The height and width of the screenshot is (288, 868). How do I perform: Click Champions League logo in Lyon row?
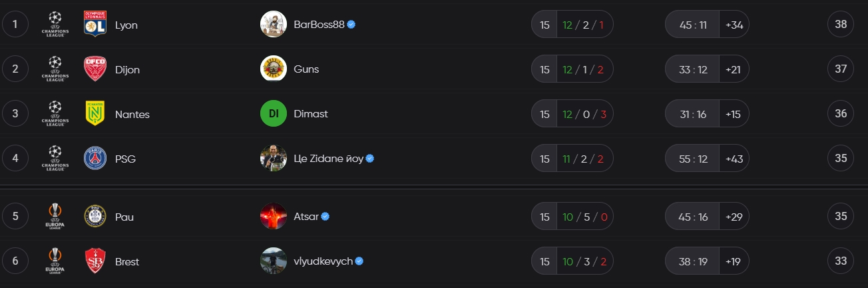point(55,25)
